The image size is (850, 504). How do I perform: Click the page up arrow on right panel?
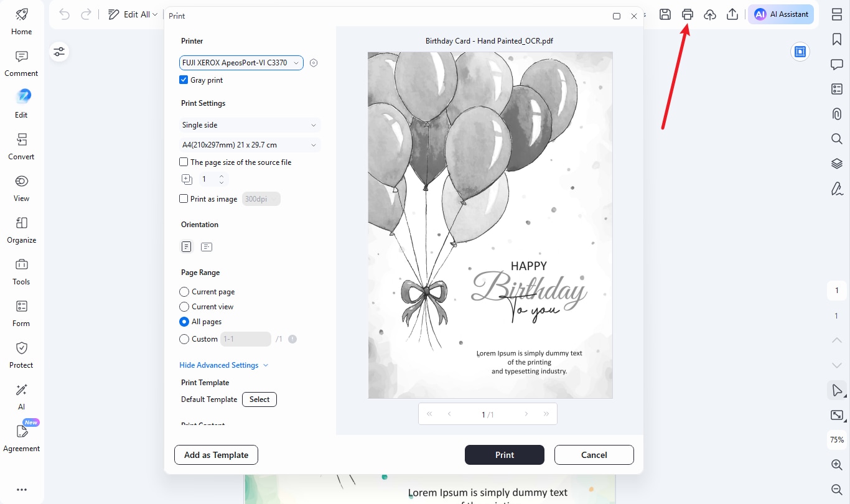pos(837,340)
